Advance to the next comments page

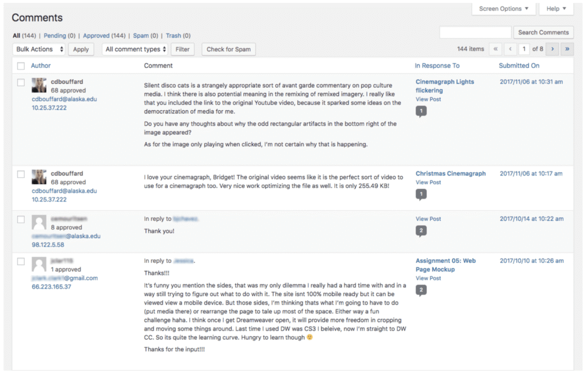pyautogui.click(x=552, y=49)
